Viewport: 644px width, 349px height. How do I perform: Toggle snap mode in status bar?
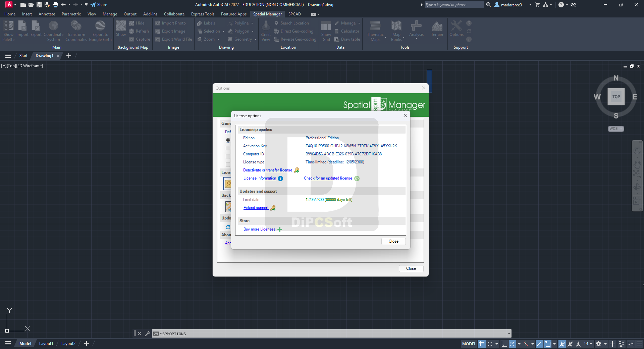[490, 344]
